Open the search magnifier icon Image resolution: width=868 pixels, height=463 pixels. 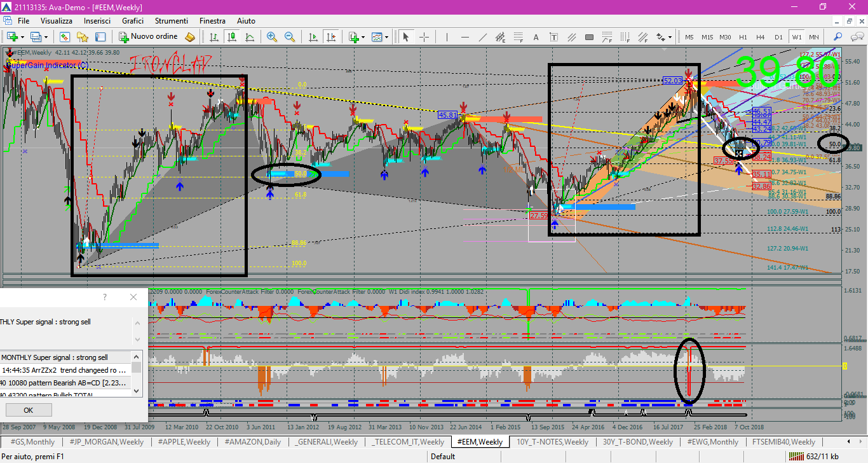838,37
